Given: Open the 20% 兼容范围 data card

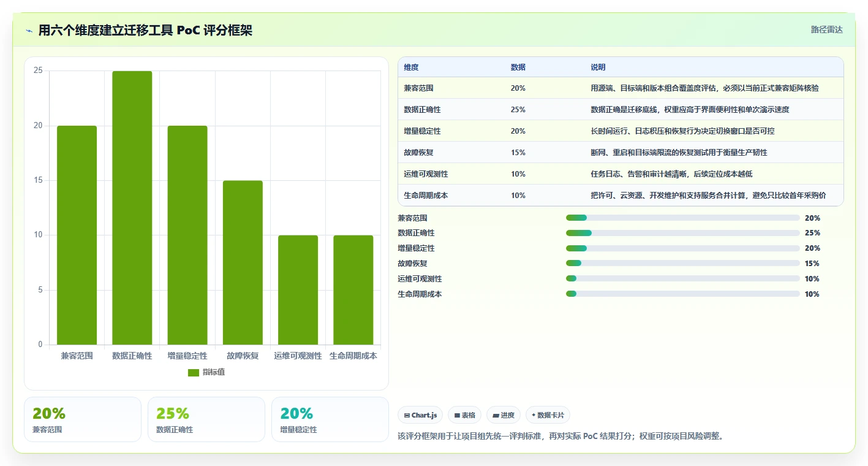Looking at the screenshot, I should point(83,419).
